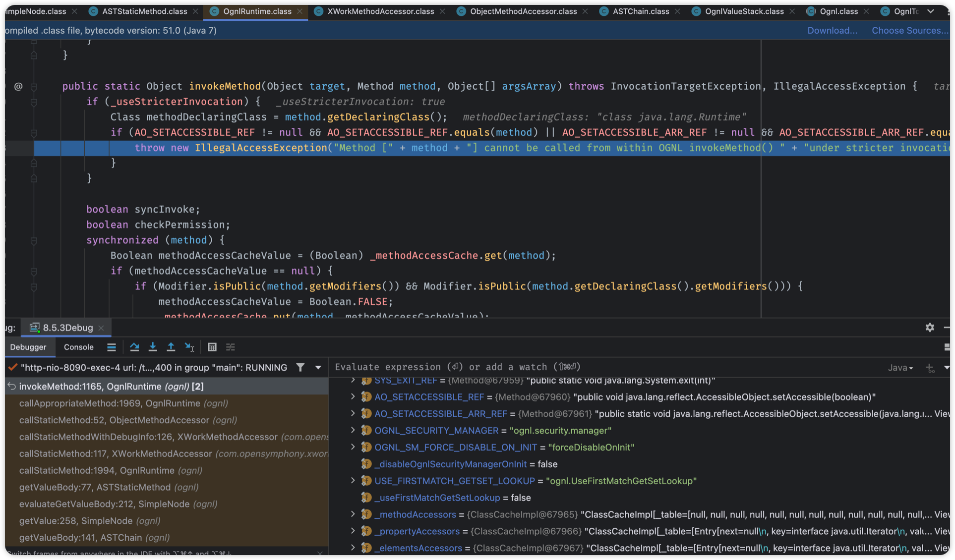Screen dimensions: 955x560
Task: View full value of AO_SETACCESSIBLE_ARR_REF
Action: [x=942, y=414]
